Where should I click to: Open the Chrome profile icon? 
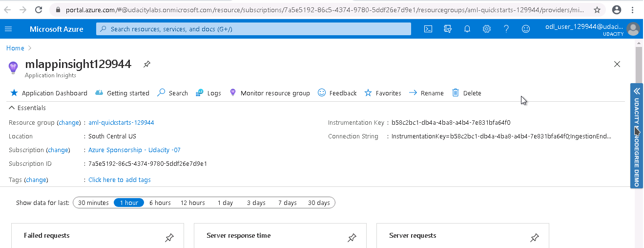(617, 9)
